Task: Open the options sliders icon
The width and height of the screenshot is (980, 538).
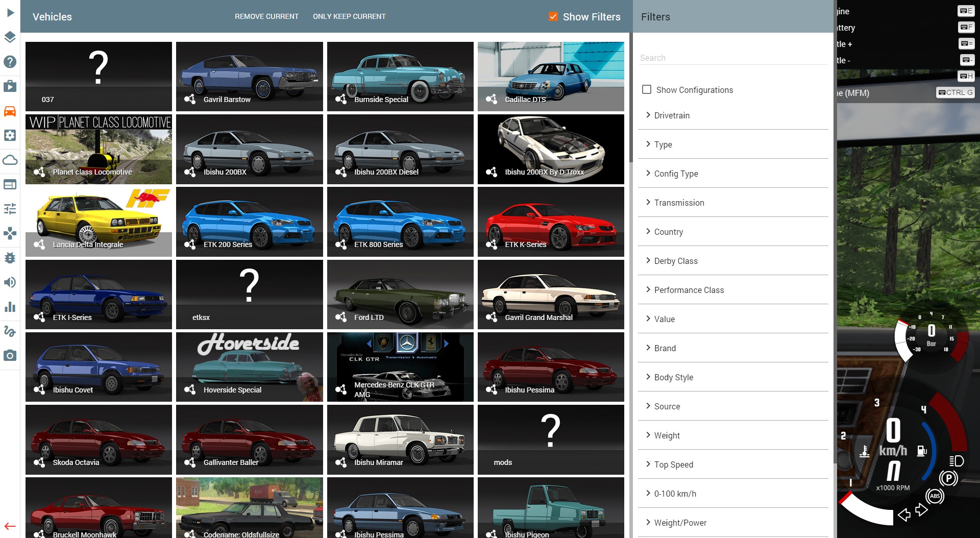Action: click(x=10, y=209)
